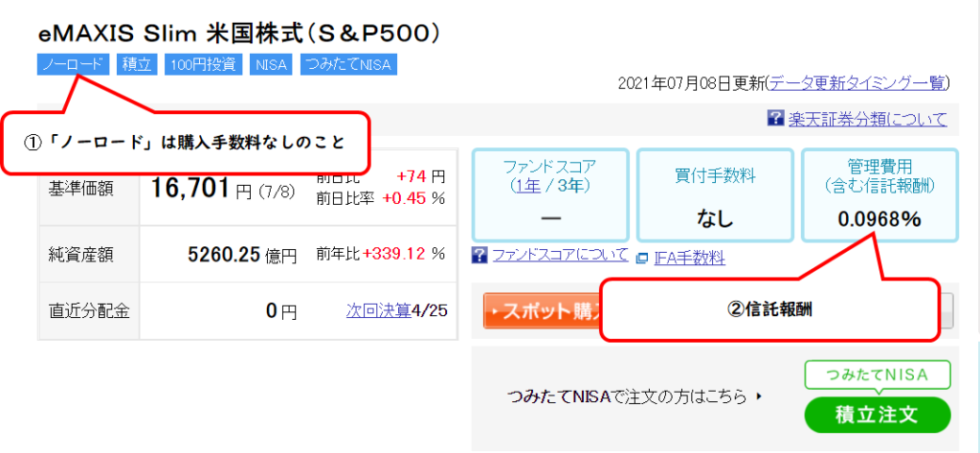This screenshot has height=453, width=980.
Task: Click the popup window icon before IFA手数料
Action: [642, 258]
